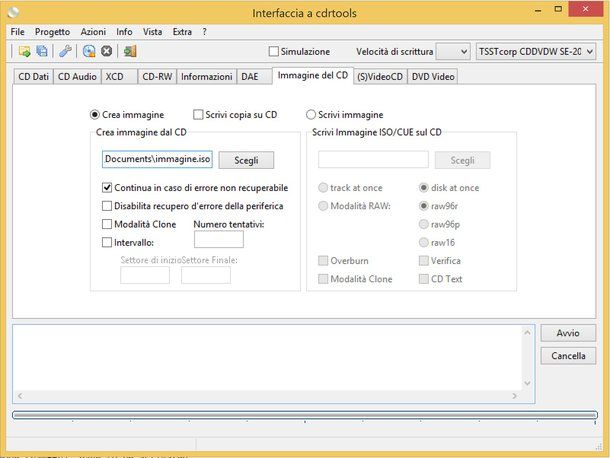Click the Avvio button
The image size is (610, 458).
pyautogui.click(x=568, y=333)
